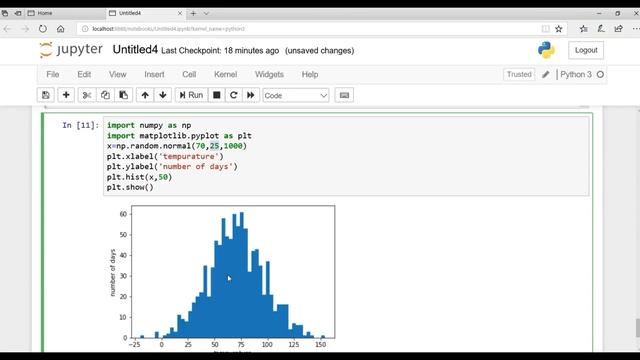Open browser settings and more menu

point(636,29)
